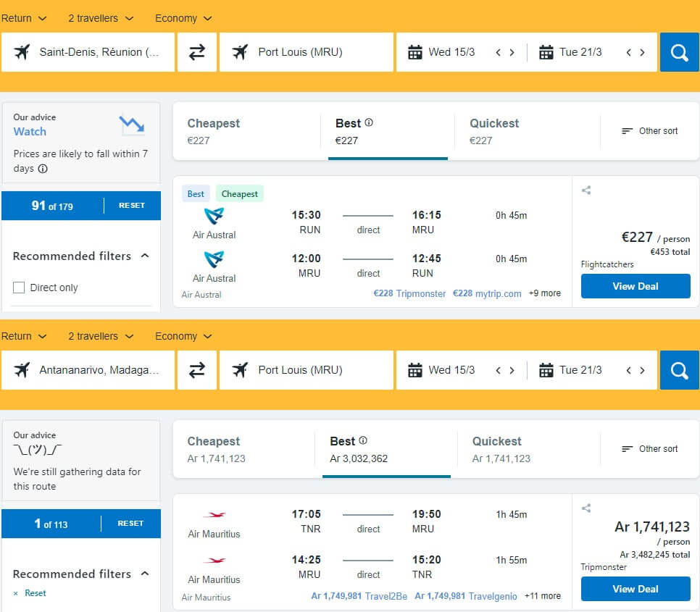Share the Air Mauritius flight result
Viewport: 700px width, 612px height.
coord(586,508)
